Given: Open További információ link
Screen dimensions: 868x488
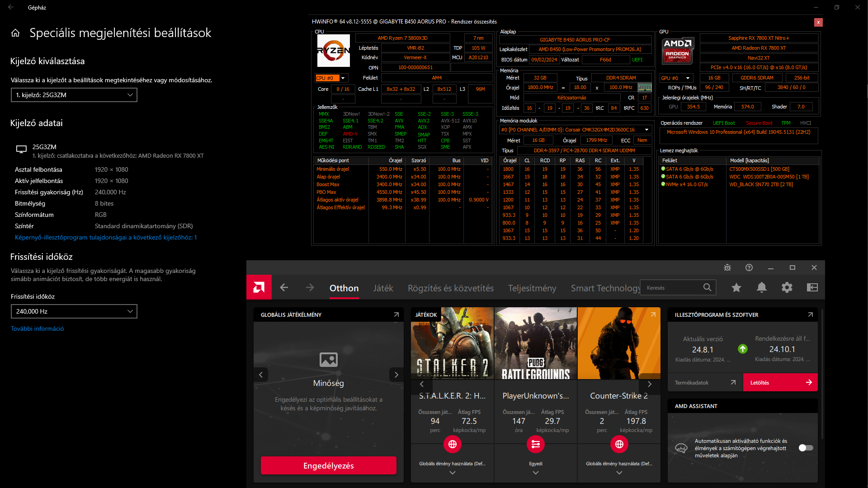Looking at the screenshot, I should pos(38,328).
